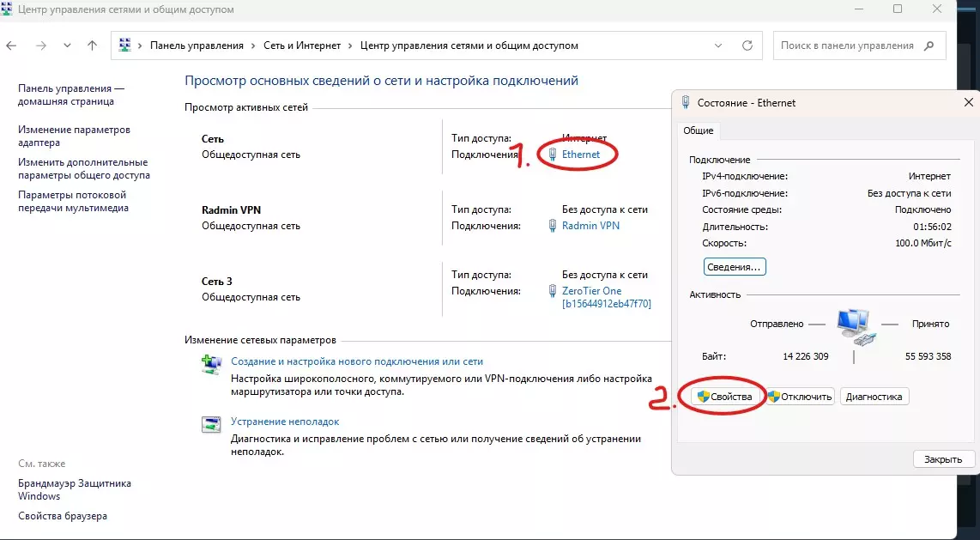Image resolution: width=980 pixels, height=540 pixels.
Task: Open 'Свойства браузера' link
Action: pyautogui.click(x=63, y=516)
